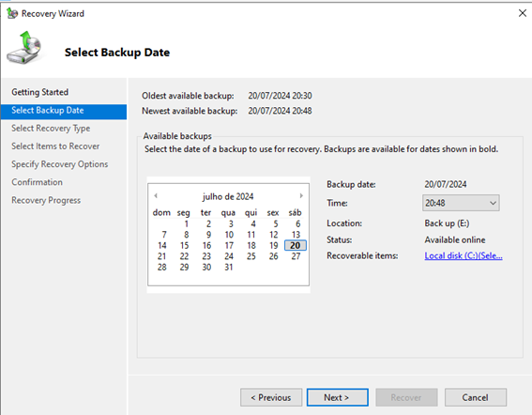Select the Getting Started step
Image resolution: width=532 pixels, height=415 pixels.
click(x=40, y=92)
